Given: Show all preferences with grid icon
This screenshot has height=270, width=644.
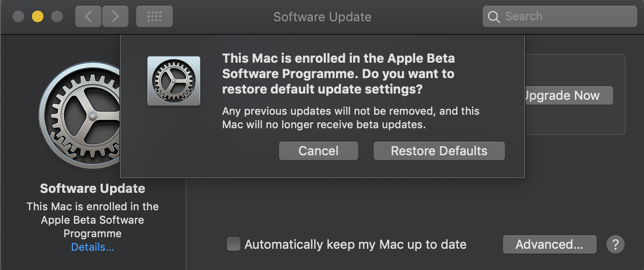Looking at the screenshot, I should pos(154,17).
